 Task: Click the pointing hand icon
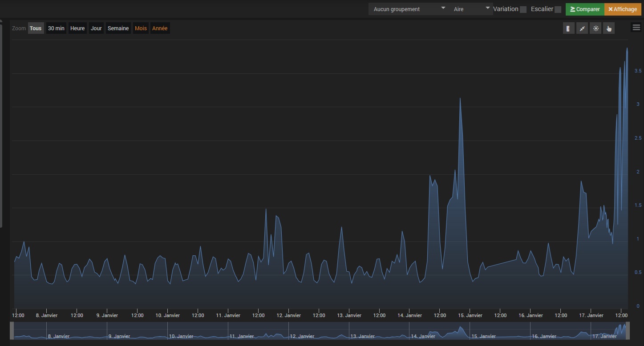[x=609, y=28]
